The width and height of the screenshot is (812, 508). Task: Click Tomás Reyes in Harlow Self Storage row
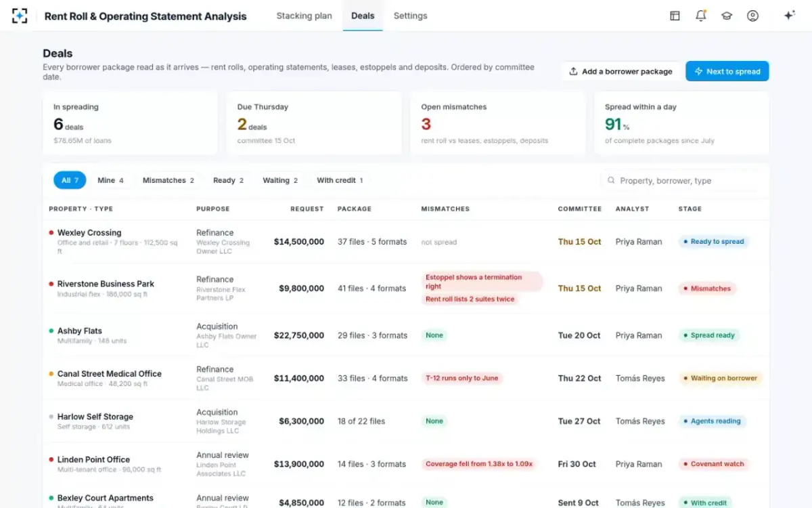[x=640, y=421]
